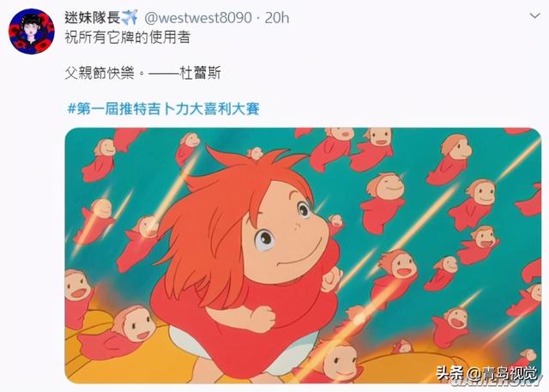Screen dimensions: 549x392
Task: Click the tweet line 祝所有它牌的使用者
Action: pyautogui.click(x=128, y=38)
